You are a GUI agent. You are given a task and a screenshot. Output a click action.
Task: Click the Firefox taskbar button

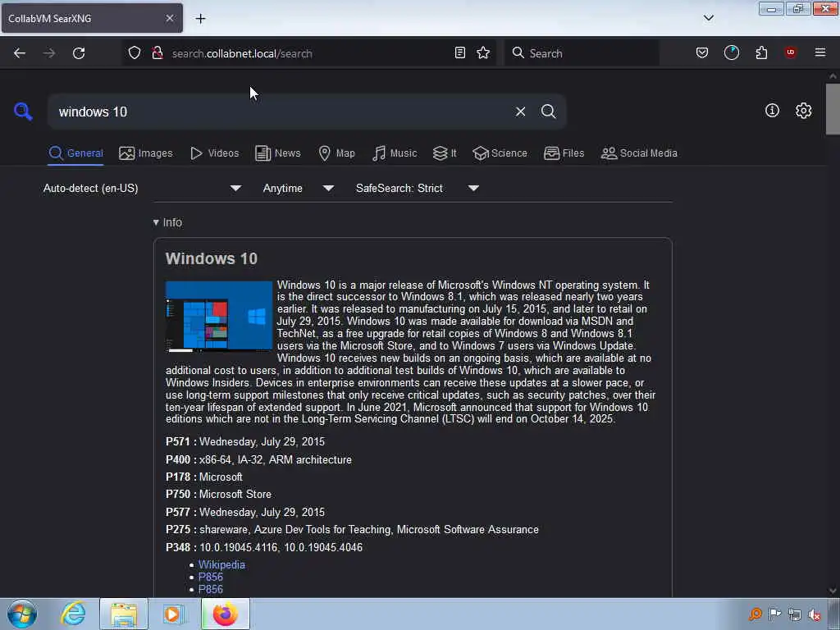tap(226, 614)
